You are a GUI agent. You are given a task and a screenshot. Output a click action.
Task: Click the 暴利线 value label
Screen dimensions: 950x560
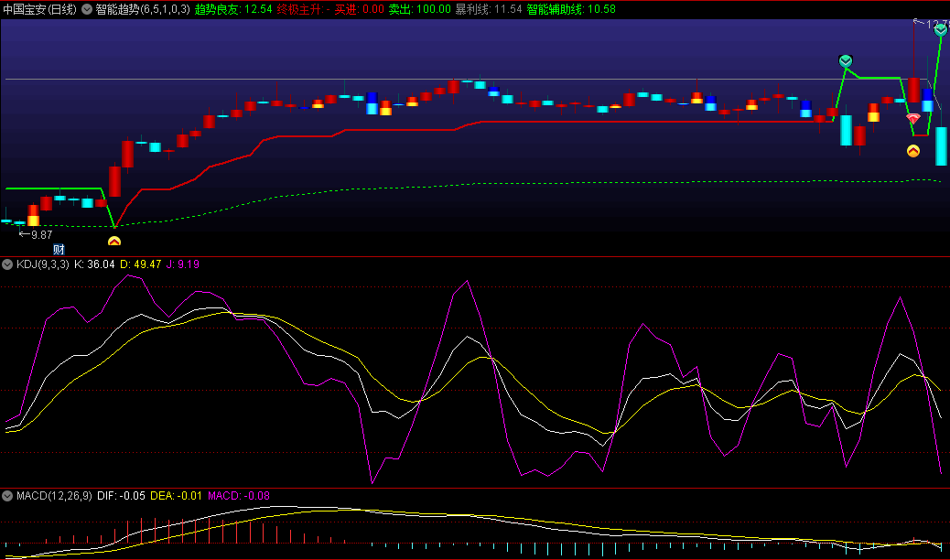(488, 9)
